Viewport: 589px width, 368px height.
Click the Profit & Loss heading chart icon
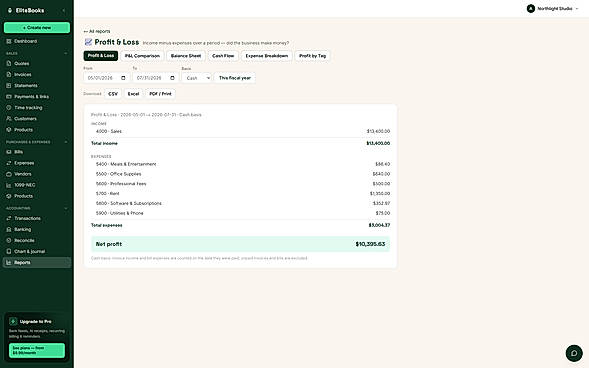click(x=88, y=42)
